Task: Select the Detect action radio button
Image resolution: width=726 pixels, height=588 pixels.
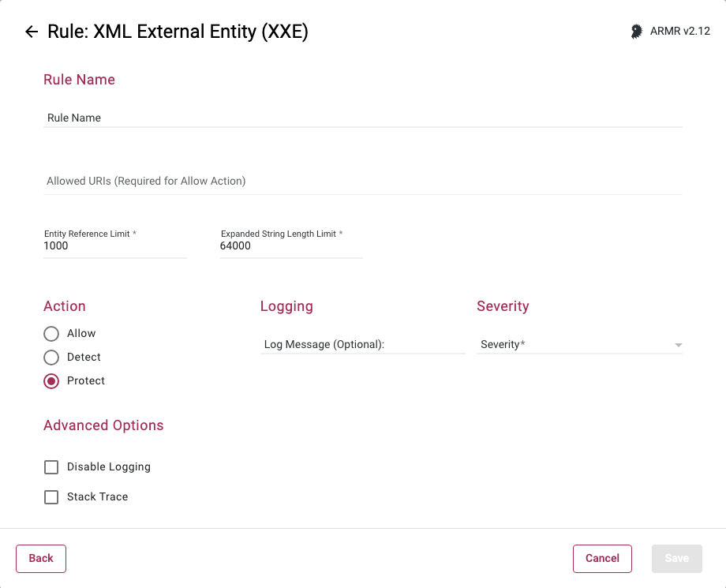Action: [51, 358]
